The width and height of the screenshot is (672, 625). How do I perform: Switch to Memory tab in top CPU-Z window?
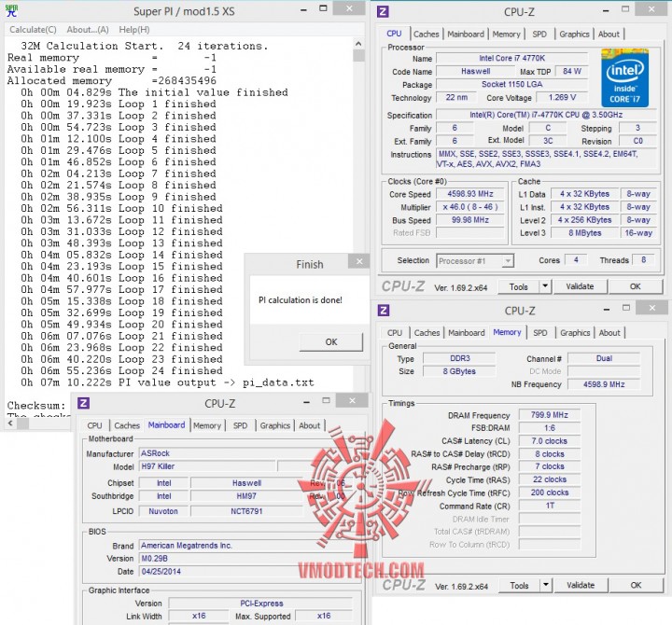506,35
